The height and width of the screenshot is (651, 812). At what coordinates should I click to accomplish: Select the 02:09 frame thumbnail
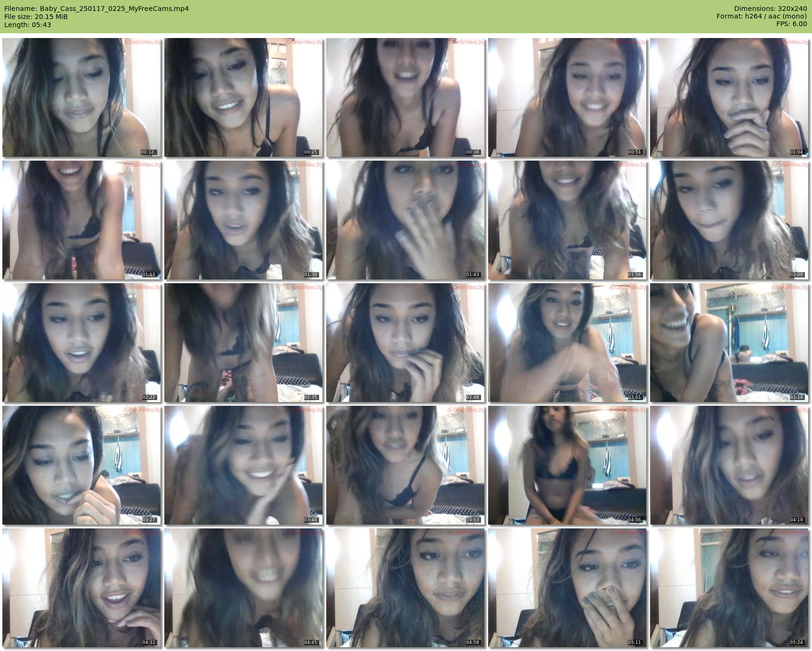click(x=729, y=220)
